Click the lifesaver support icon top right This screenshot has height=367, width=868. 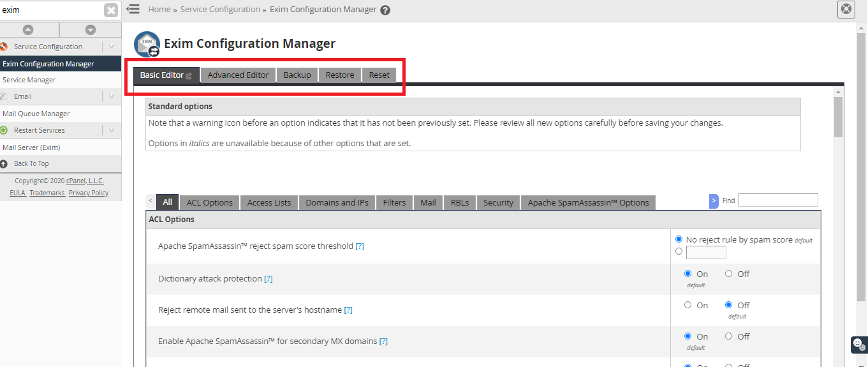coord(846,9)
